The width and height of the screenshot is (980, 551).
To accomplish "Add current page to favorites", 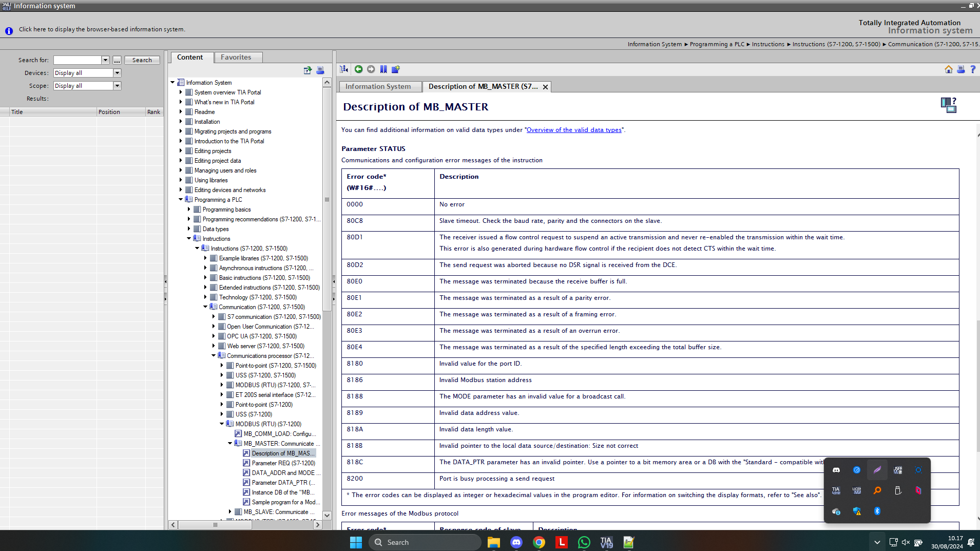I will click(x=396, y=69).
